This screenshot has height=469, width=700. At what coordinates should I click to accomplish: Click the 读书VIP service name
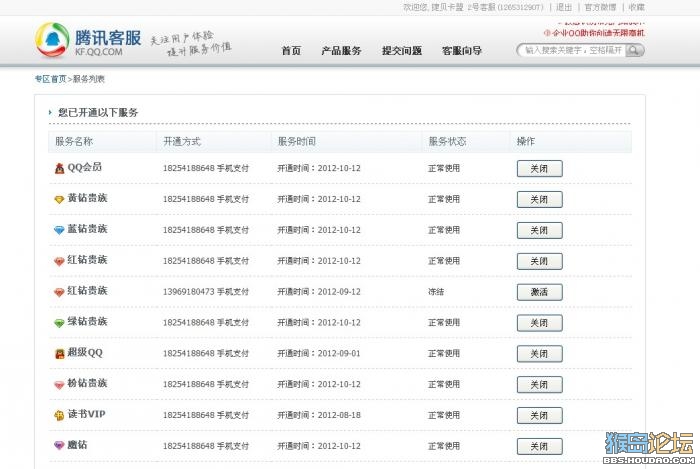coord(86,414)
